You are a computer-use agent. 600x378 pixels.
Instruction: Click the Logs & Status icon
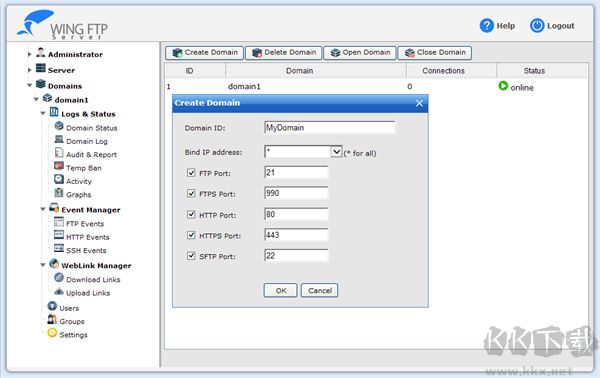[54, 112]
